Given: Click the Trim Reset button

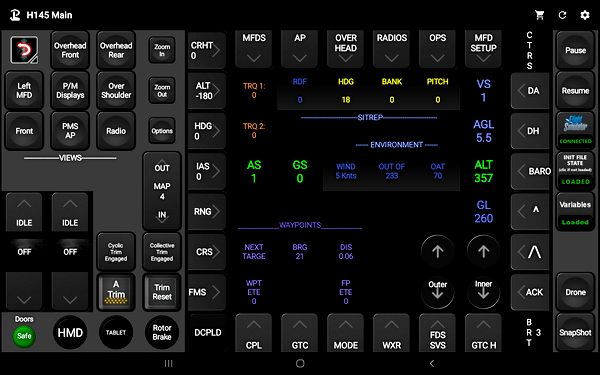Looking at the screenshot, I should pyautogui.click(x=162, y=292).
